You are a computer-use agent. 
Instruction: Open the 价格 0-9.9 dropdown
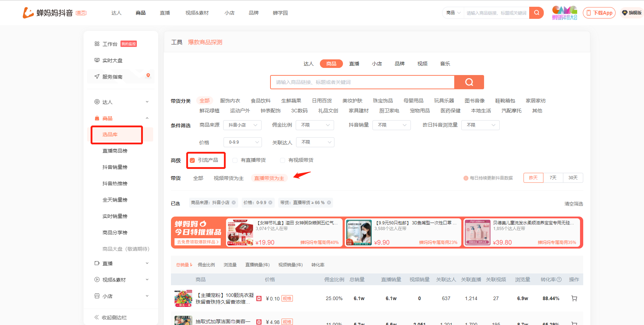(x=243, y=142)
